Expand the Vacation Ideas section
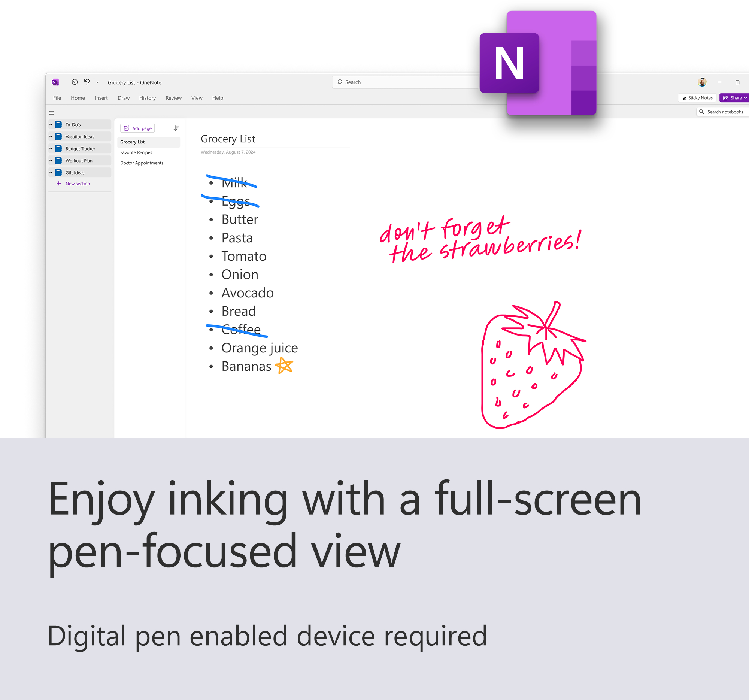 coord(51,137)
